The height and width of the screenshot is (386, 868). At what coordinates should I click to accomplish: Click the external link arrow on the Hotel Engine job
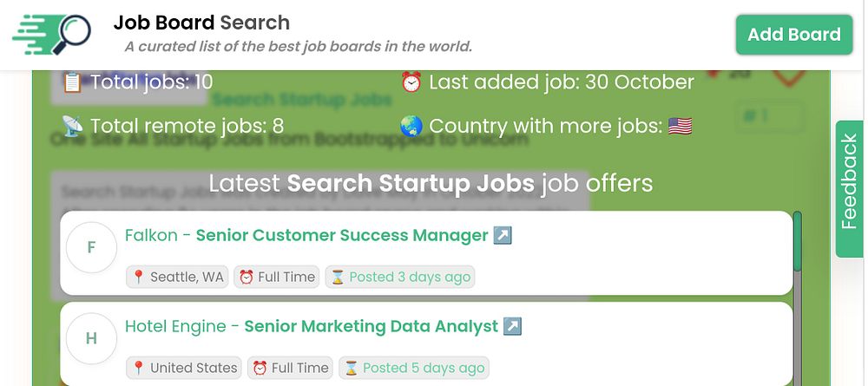point(513,327)
